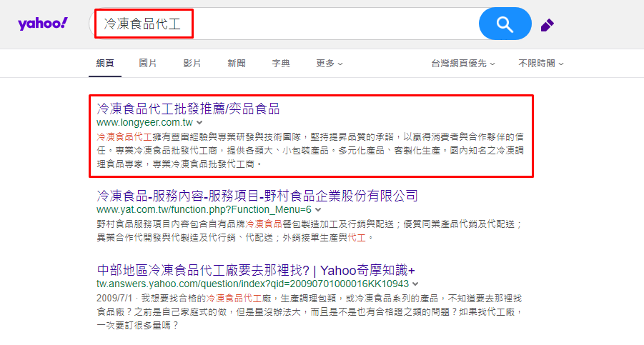This screenshot has height=345, width=644.
Task: Click the tw.answers.yahoo.com question URL
Action: 252,284
